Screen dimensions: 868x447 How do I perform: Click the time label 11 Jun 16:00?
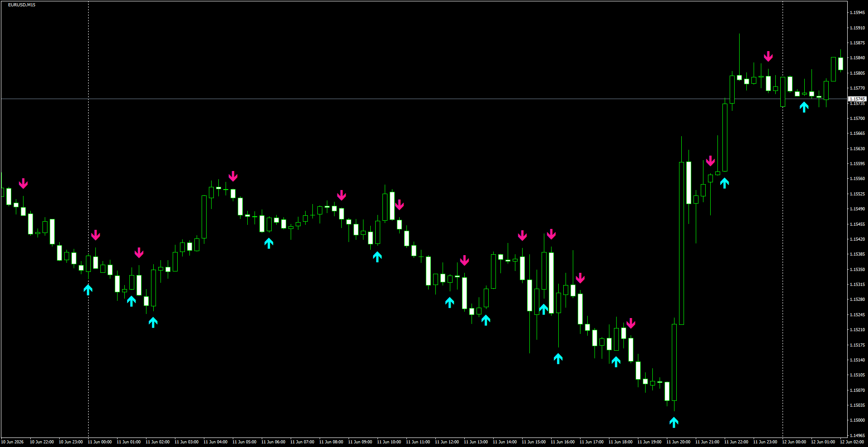pos(562,442)
